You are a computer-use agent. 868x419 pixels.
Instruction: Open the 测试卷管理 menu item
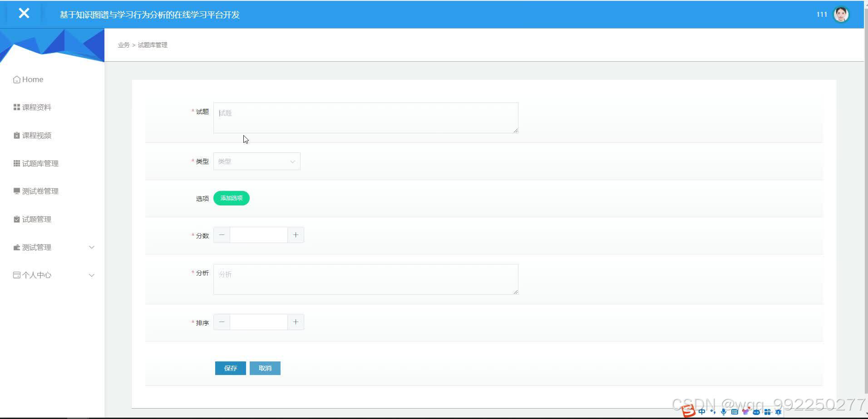coord(52,191)
